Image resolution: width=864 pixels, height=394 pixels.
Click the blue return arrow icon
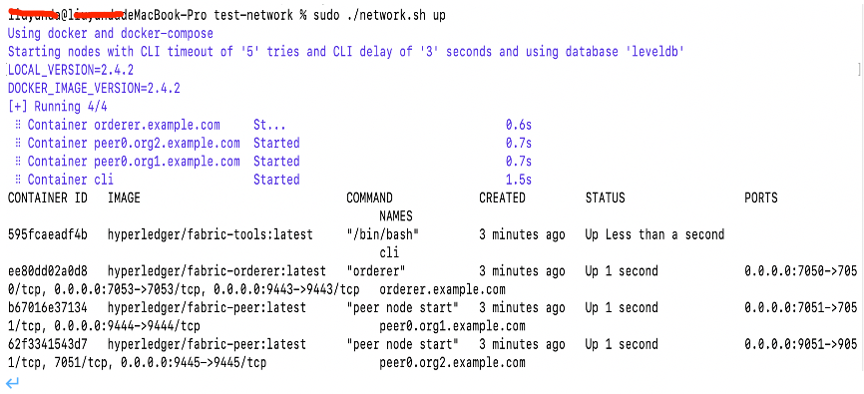pos(12,382)
